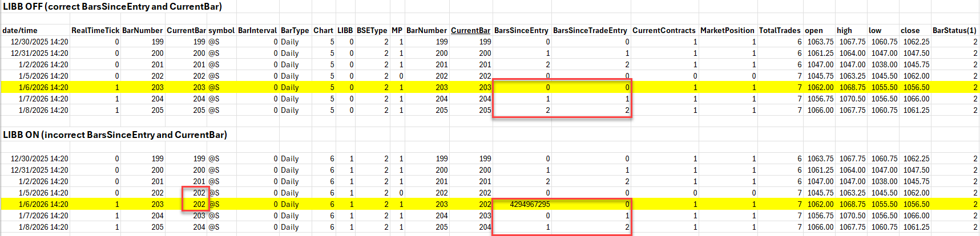Click the 1/6/2026 date in LIBB ON table
Image resolution: width=980 pixels, height=236 pixels.
click(x=43, y=204)
